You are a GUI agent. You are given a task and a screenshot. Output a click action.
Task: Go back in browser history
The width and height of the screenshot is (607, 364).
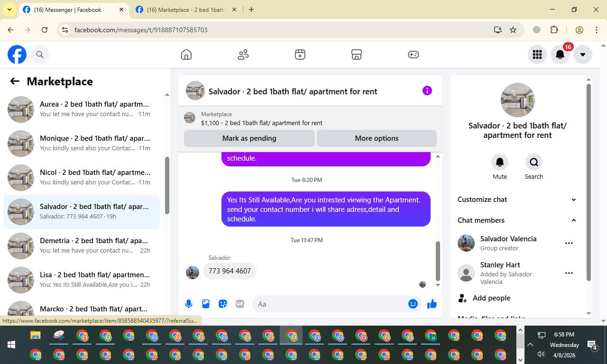[10, 30]
